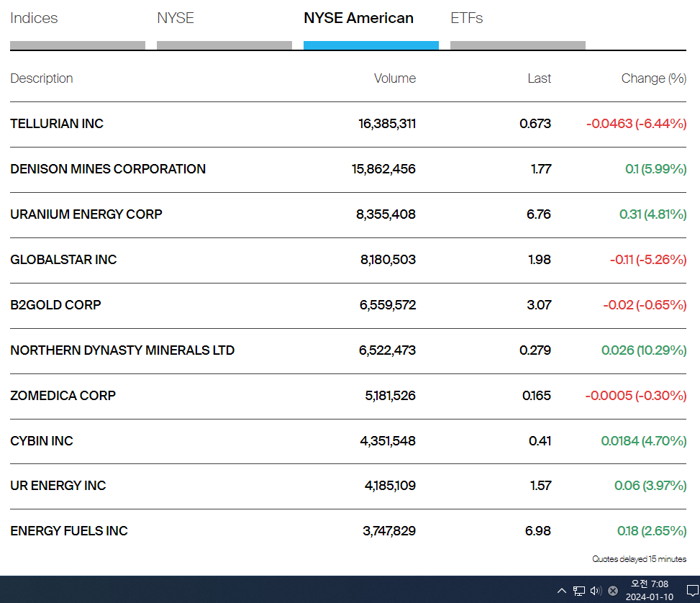
Task: Open NORTHERN DYNASTY MINERALS LTD quote
Action: coord(122,350)
